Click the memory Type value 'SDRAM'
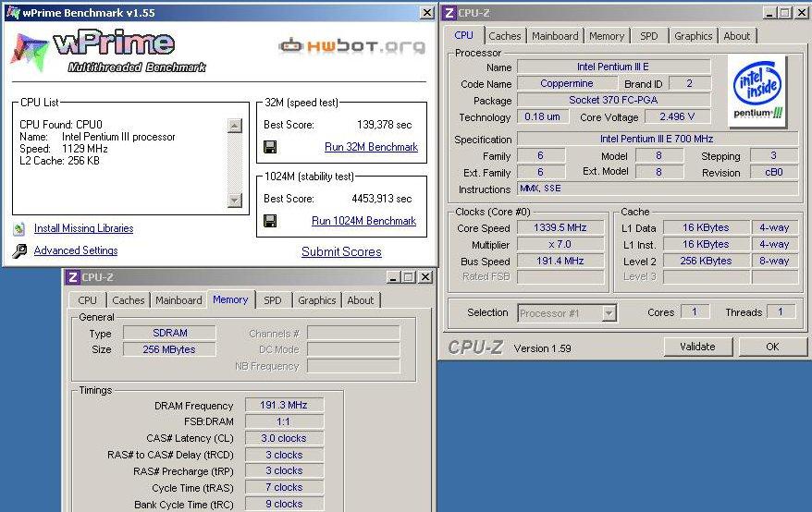 tap(169, 333)
